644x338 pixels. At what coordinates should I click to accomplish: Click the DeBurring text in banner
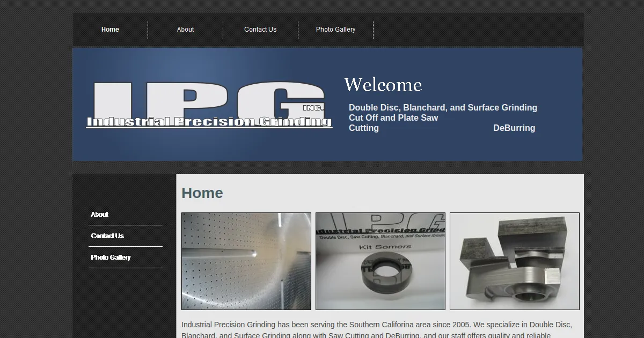[x=514, y=128]
